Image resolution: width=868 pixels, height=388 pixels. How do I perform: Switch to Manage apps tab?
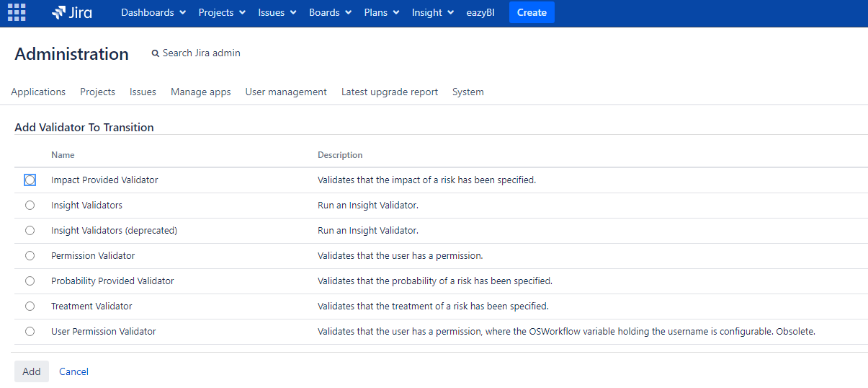click(201, 92)
